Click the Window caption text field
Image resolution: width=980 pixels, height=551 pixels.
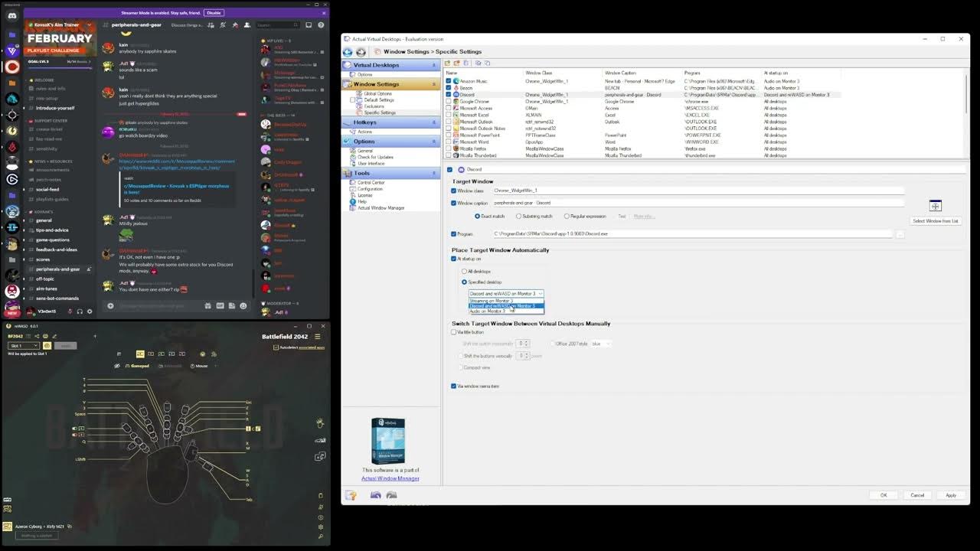coord(698,203)
